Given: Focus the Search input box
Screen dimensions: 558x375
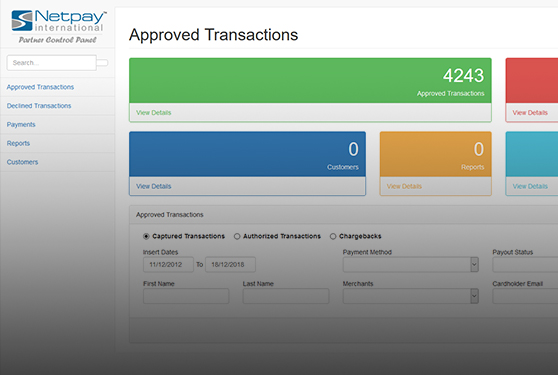Looking at the screenshot, I should (x=52, y=63).
